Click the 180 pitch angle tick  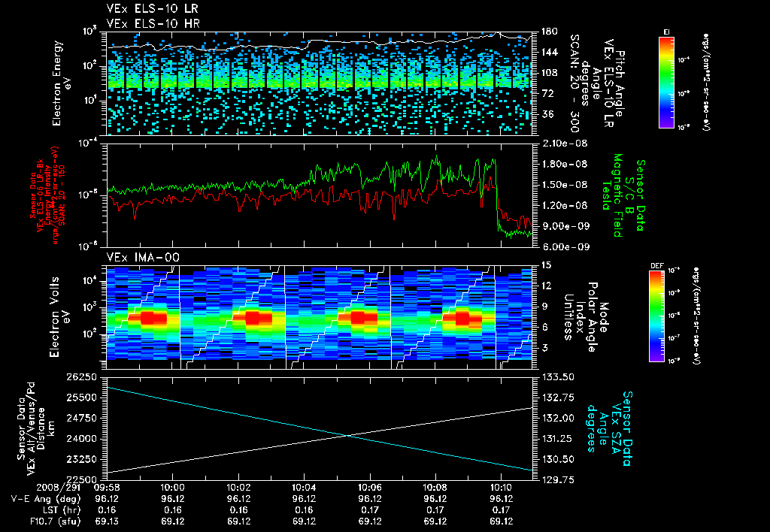coord(550,32)
